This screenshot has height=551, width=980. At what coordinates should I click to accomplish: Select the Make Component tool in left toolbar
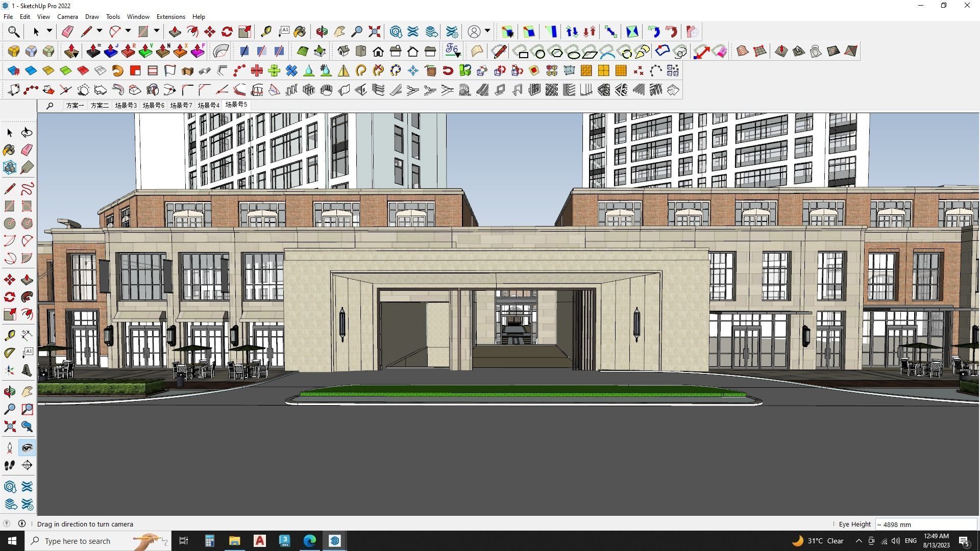[9, 167]
